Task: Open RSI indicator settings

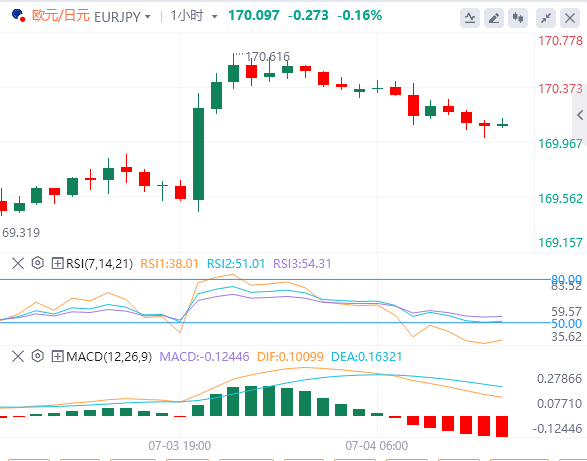Action: tap(37, 263)
